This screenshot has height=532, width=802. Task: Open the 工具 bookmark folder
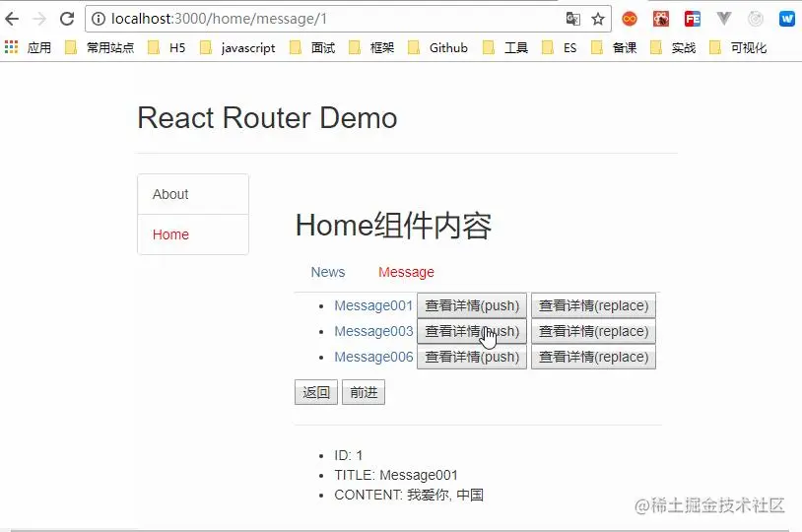(x=505, y=47)
